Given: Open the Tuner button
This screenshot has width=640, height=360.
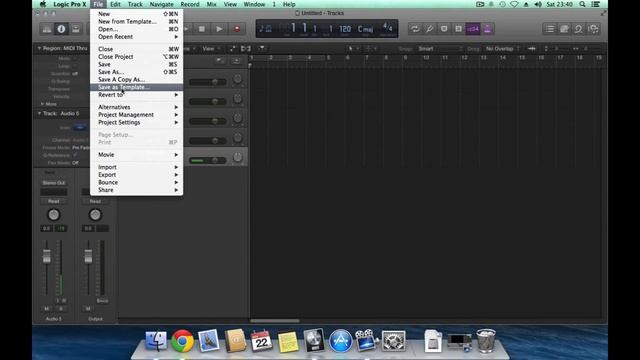Looking at the screenshot, I should [429, 29].
